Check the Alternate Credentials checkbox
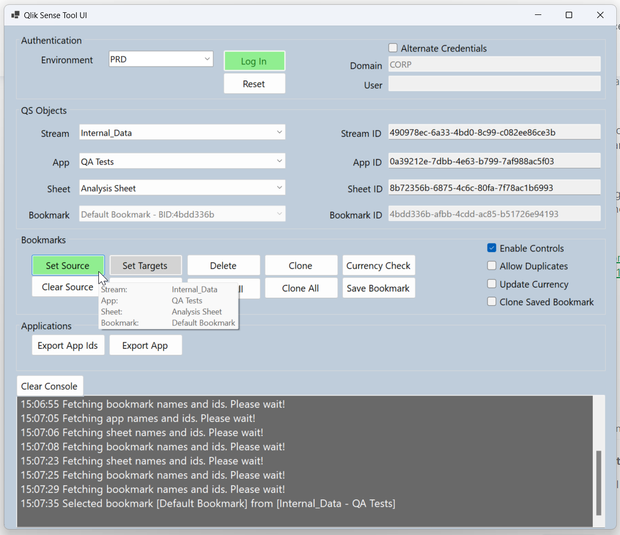This screenshot has height=535, width=620. pos(393,48)
